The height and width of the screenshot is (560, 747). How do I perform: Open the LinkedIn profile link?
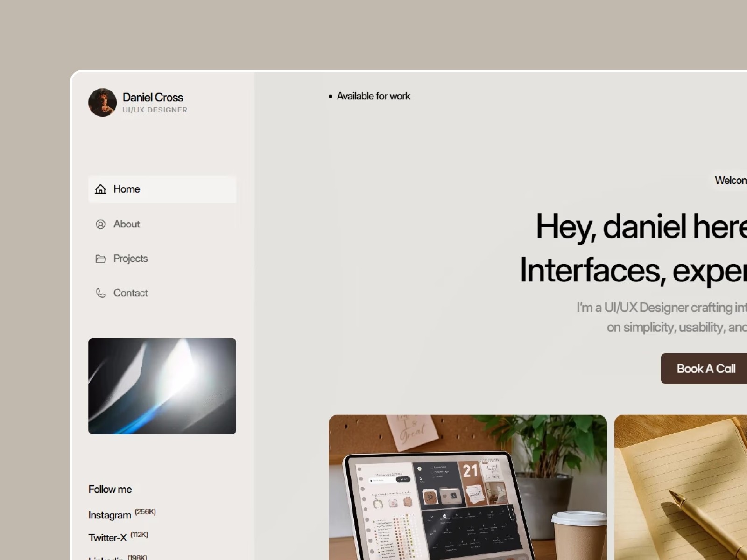pos(106,558)
